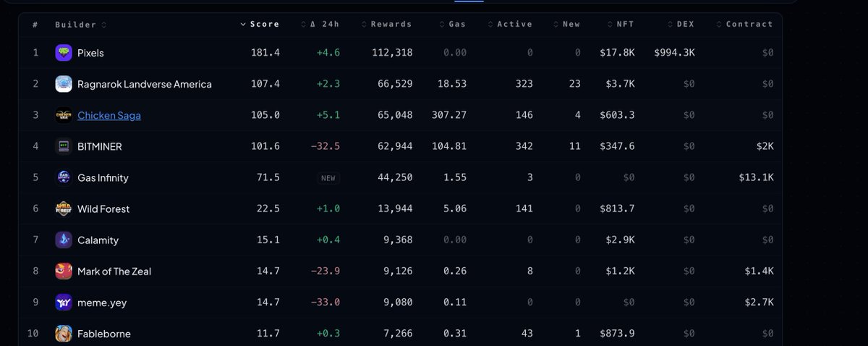Sort table by Gas column
This screenshot has width=868, height=346.
(453, 25)
